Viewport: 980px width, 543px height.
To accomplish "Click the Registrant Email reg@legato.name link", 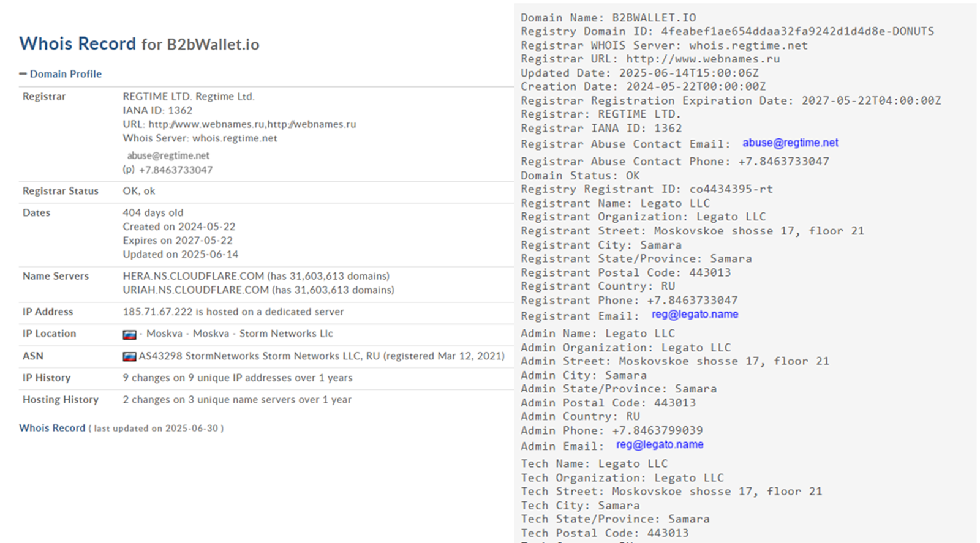I will (x=695, y=314).
